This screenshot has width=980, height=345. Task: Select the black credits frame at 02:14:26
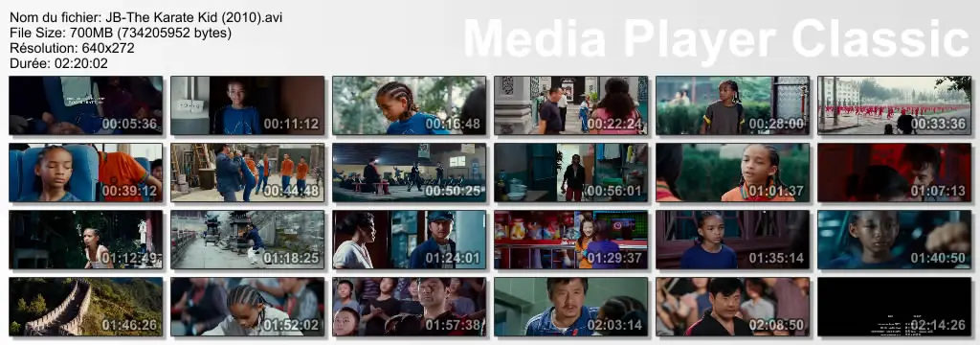point(895,307)
